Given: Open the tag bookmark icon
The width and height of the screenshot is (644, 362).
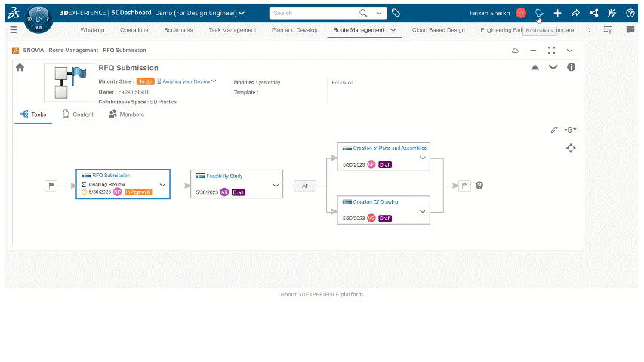Looking at the screenshot, I should tap(396, 13).
